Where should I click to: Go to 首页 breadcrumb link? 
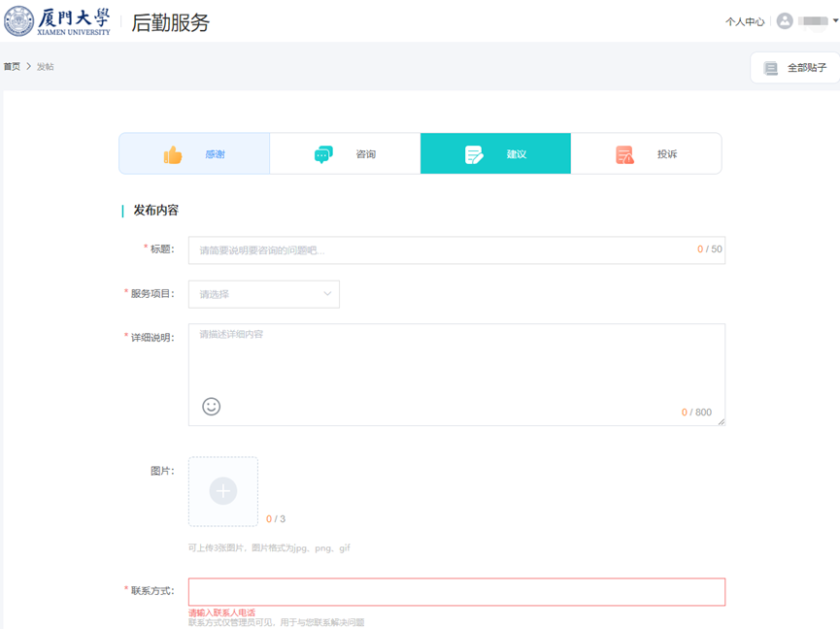[12, 67]
